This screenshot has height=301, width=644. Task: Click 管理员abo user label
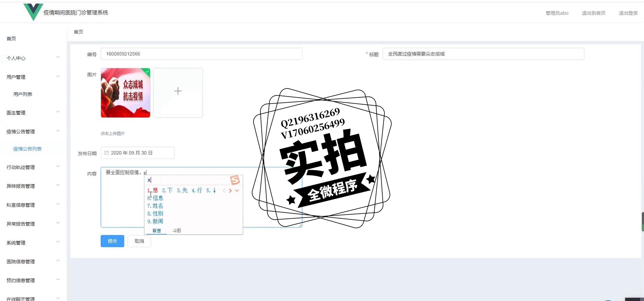tap(557, 13)
